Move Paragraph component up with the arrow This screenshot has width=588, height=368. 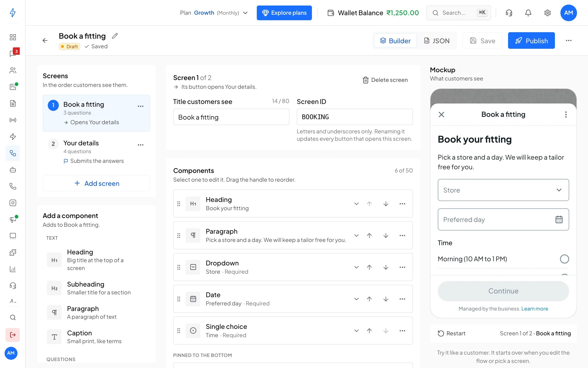point(369,235)
